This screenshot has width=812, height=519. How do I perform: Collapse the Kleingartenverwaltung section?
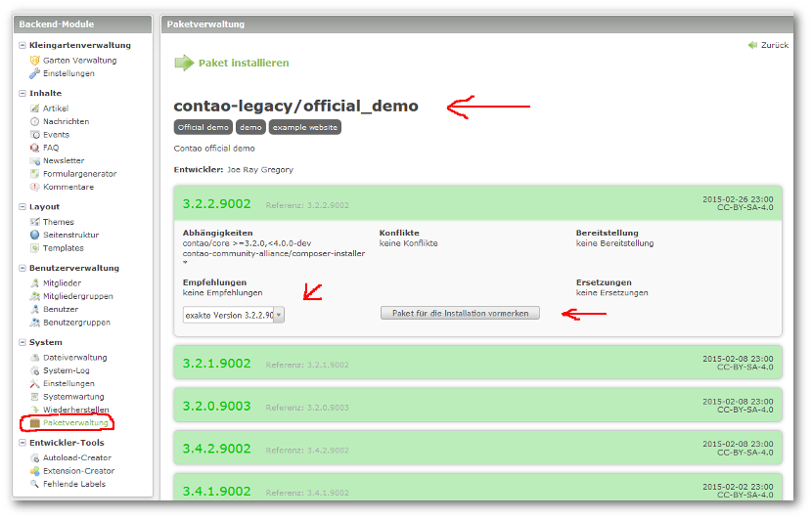click(x=23, y=46)
